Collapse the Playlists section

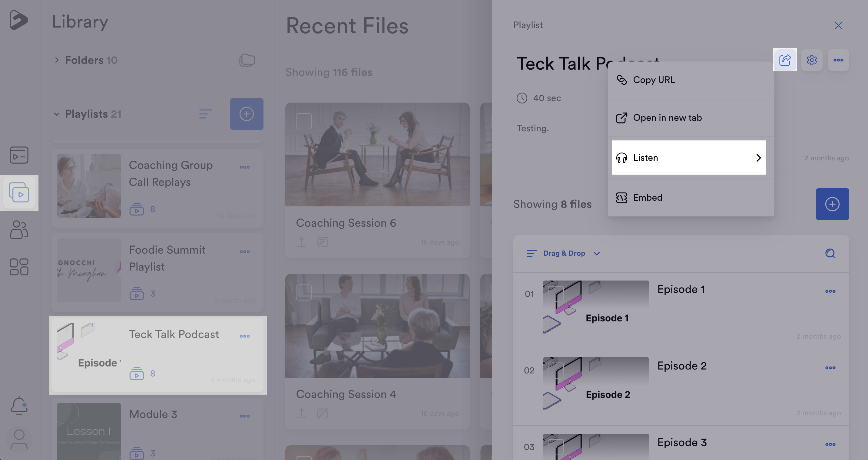point(57,114)
